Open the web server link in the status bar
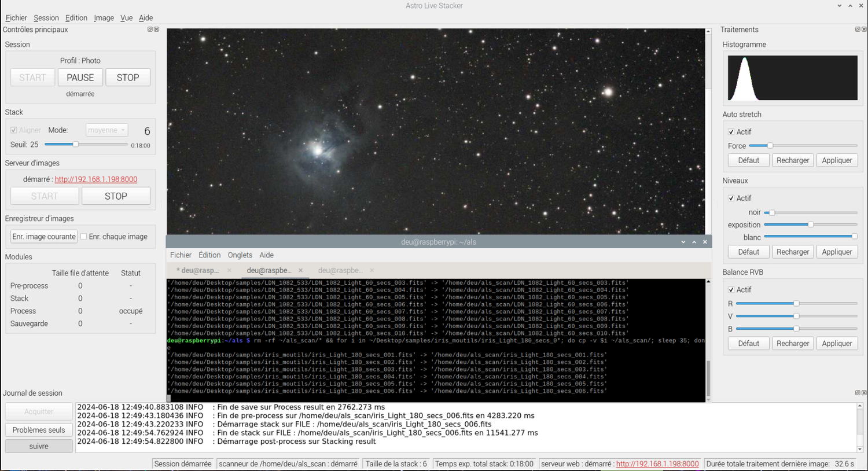 click(x=657, y=464)
